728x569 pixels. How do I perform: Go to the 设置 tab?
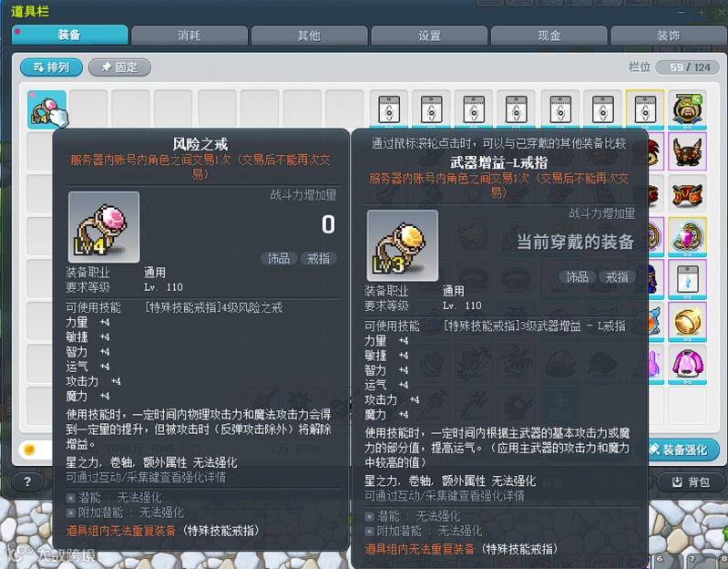pos(429,36)
